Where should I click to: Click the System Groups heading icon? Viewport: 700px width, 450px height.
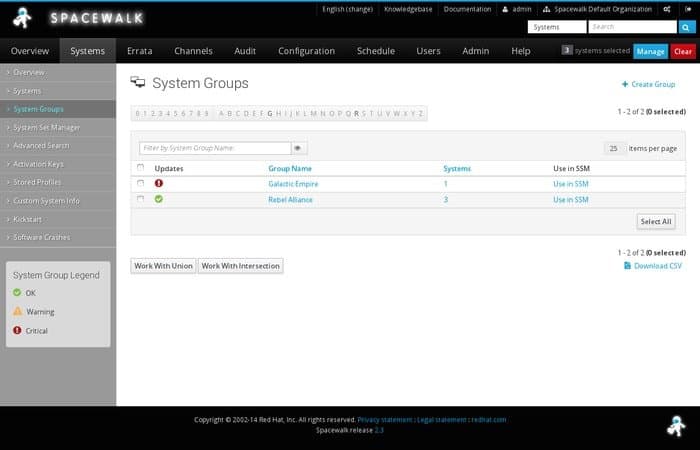pyautogui.click(x=138, y=82)
